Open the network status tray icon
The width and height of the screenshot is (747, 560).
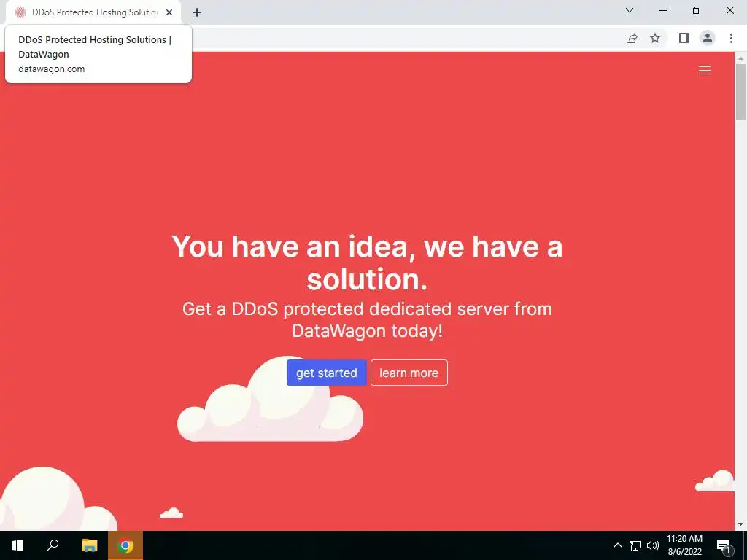pos(635,545)
